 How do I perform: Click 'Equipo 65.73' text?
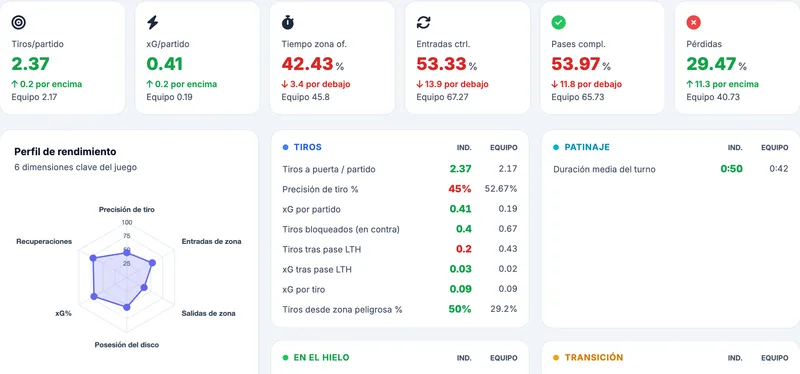[578, 97]
